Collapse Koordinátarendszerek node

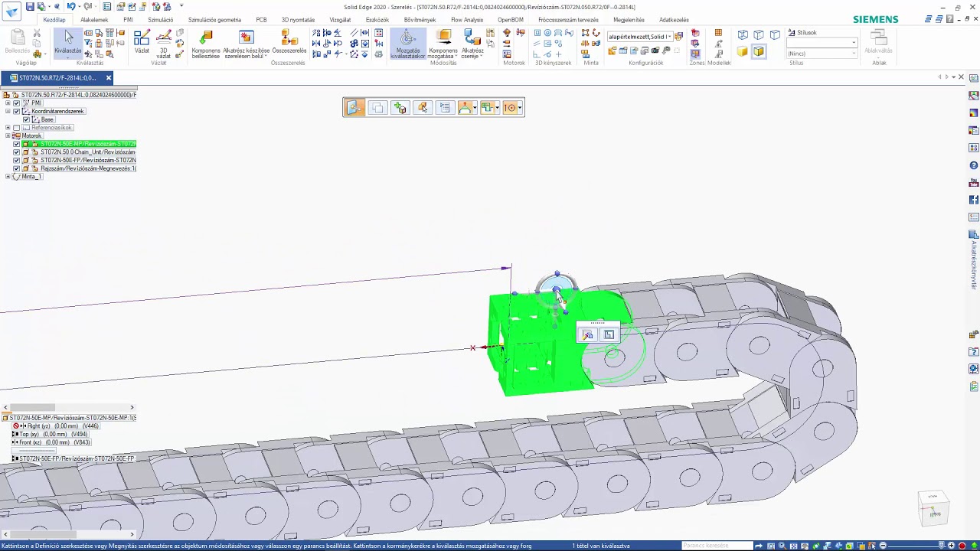coord(8,111)
